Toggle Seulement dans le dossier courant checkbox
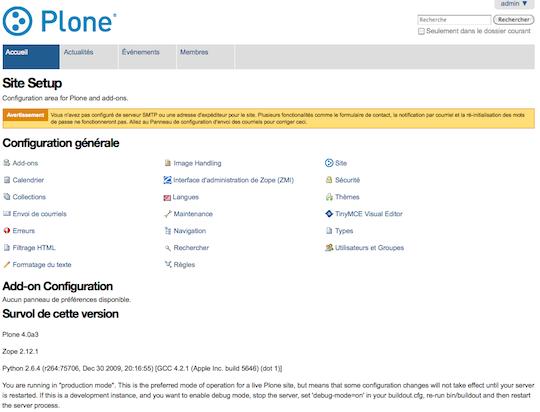This screenshot has width=540, height=412. (421, 31)
